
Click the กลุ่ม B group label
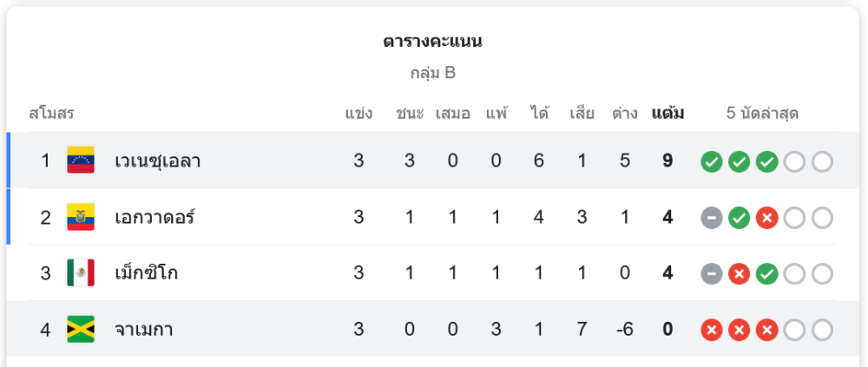(433, 73)
